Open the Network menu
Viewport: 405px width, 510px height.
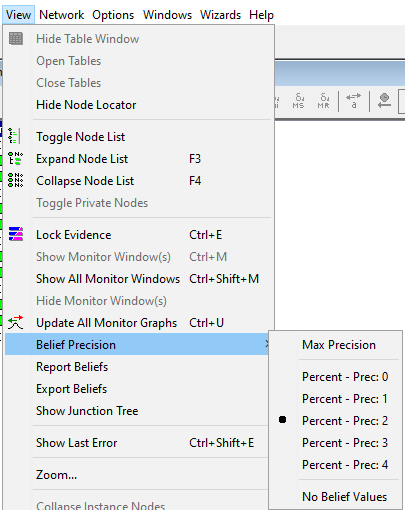(x=62, y=15)
